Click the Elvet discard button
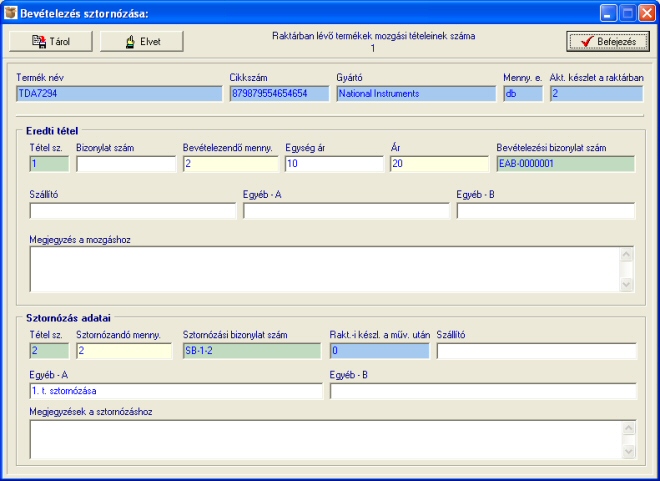 click(141, 41)
